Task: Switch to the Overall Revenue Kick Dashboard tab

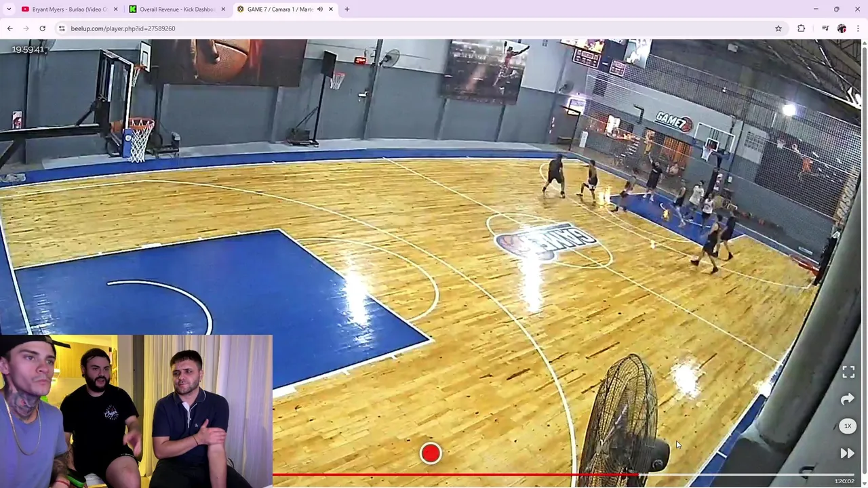Action: [176, 9]
